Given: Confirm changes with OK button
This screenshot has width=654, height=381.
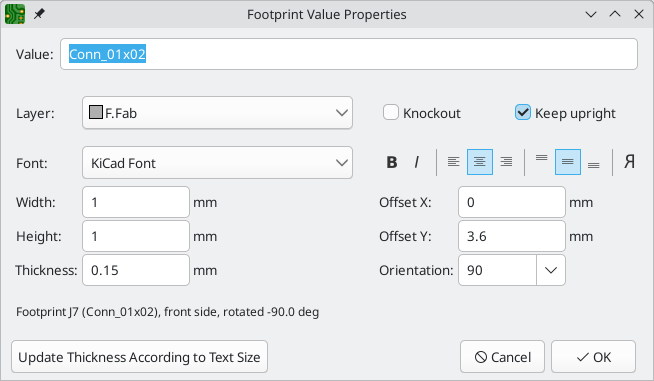Looking at the screenshot, I should point(593,357).
